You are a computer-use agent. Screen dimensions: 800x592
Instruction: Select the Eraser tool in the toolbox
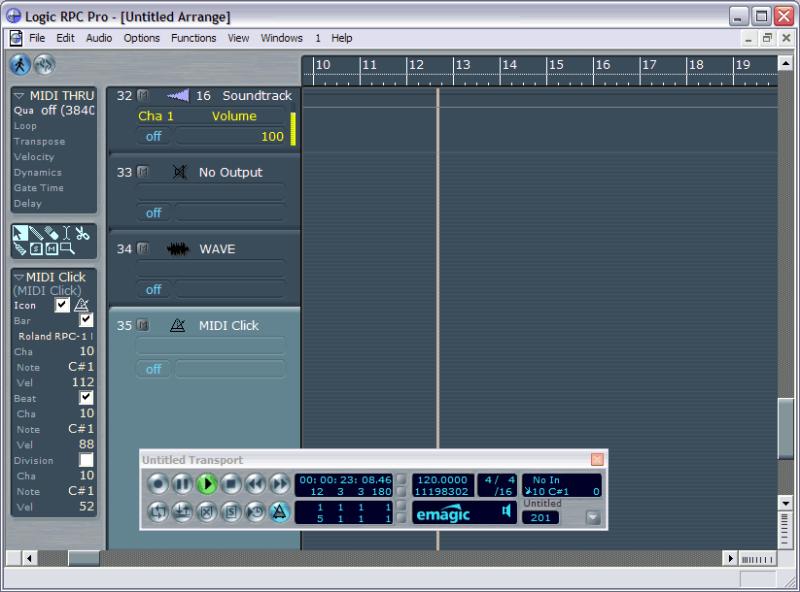point(51,233)
